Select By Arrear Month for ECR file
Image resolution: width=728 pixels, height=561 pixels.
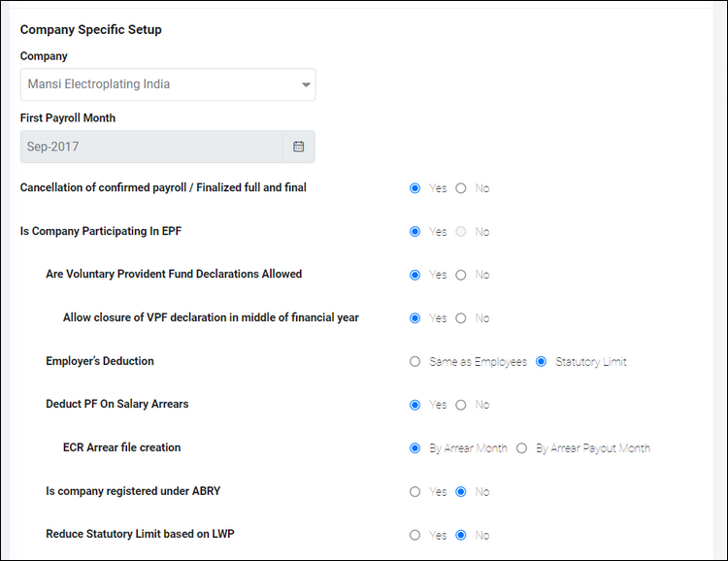pyautogui.click(x=415, y=448)
